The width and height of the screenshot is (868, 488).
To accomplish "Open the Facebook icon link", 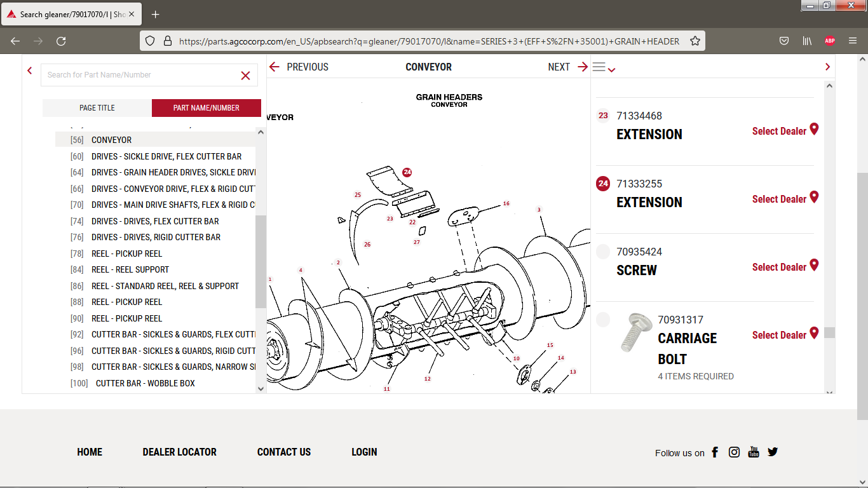I will [715, 452].
